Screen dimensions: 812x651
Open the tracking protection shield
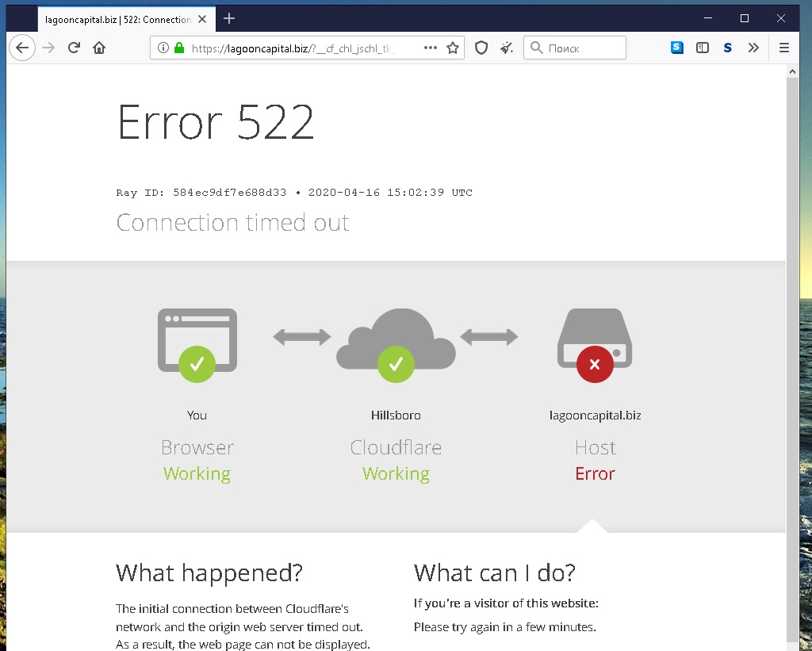point(481,48)
